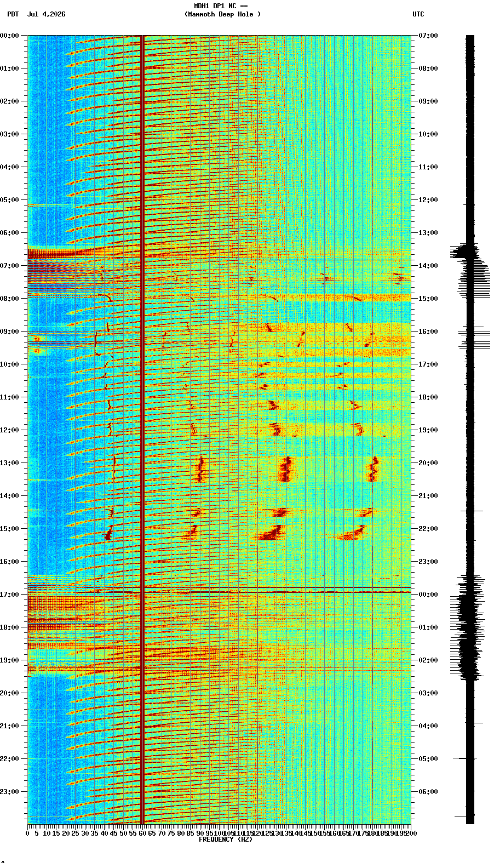The image size is (494, 868).
Task: Select the 02:00 label on PDT axis
Action: tap(9, 101)
